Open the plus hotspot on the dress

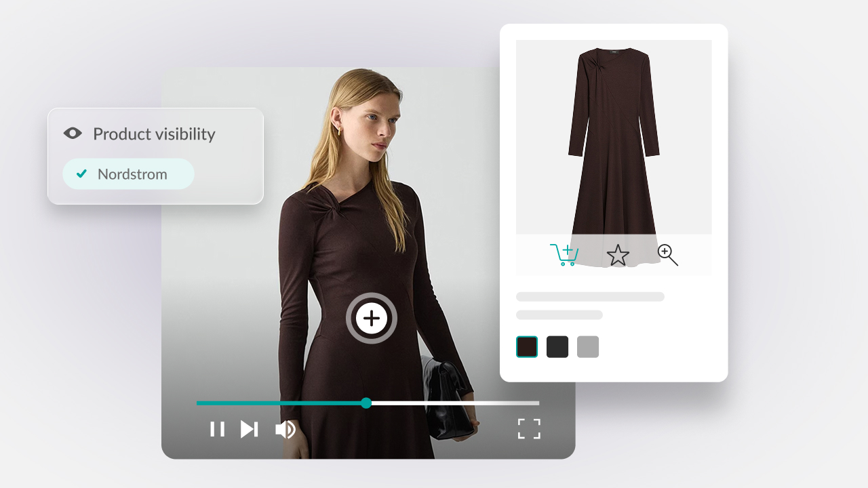pyautogui.click(x=372, y=318)
